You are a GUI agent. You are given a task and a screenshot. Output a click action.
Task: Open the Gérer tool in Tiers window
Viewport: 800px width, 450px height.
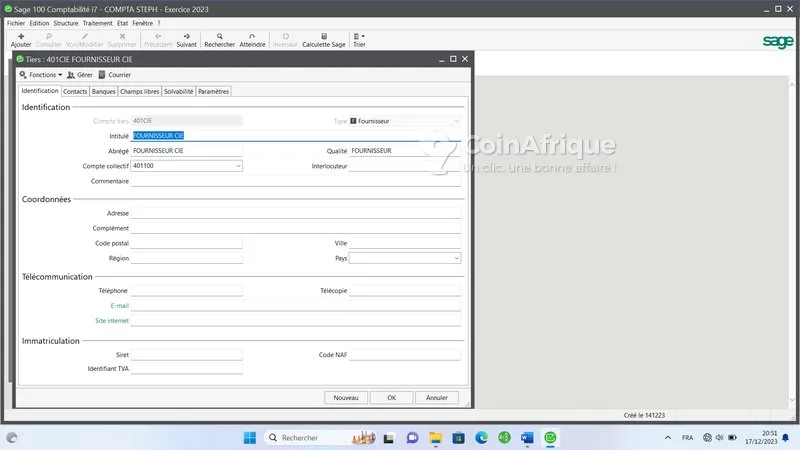[x=80, y=75]
